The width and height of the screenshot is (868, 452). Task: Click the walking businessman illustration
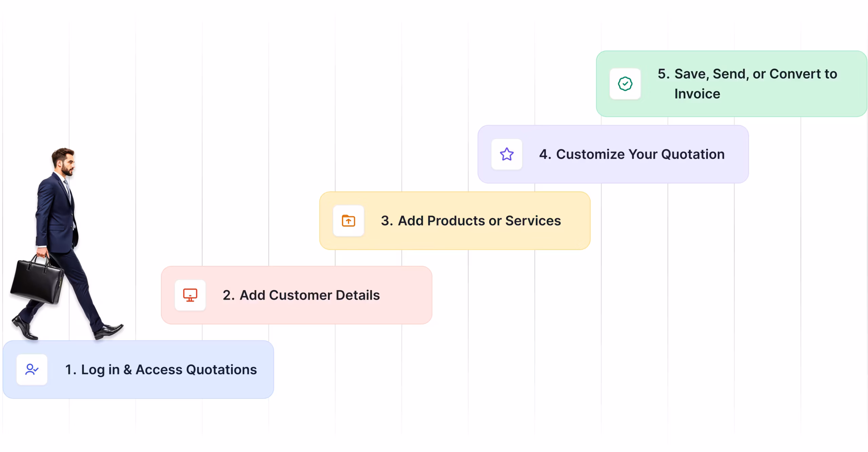tap(66, 244)
